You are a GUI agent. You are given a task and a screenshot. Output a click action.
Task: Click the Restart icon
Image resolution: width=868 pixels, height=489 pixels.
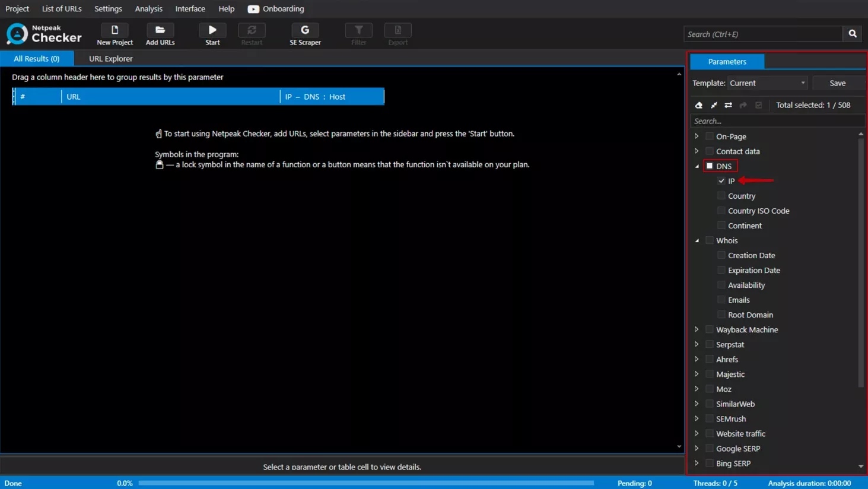[252, 30]
